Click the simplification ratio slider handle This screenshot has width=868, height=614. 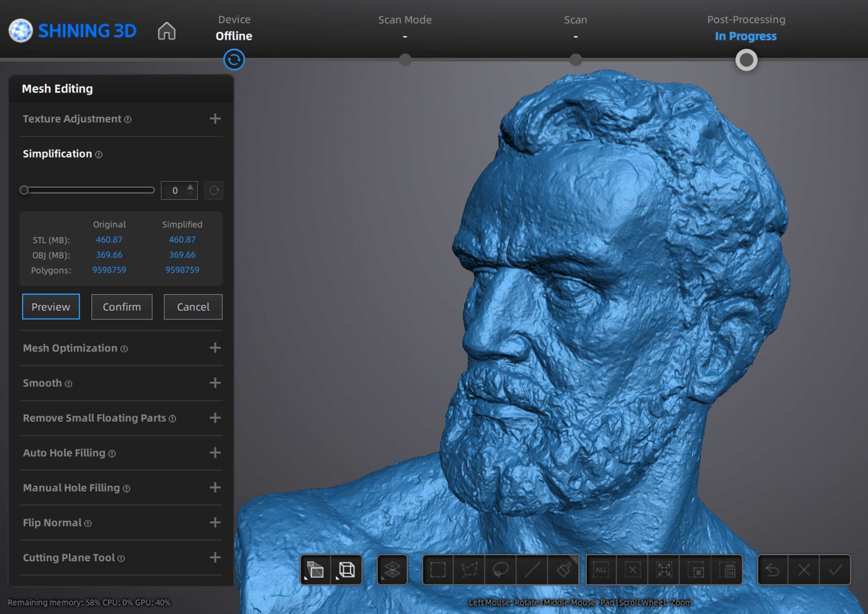click(x=24, y=190)
